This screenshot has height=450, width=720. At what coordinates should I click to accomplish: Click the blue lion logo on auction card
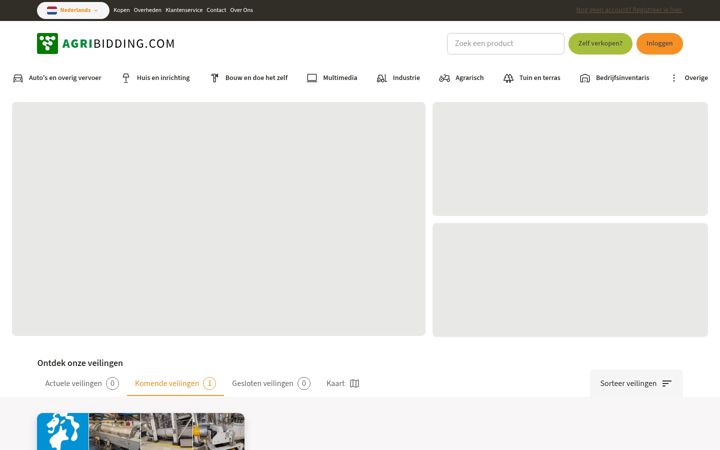63,431
